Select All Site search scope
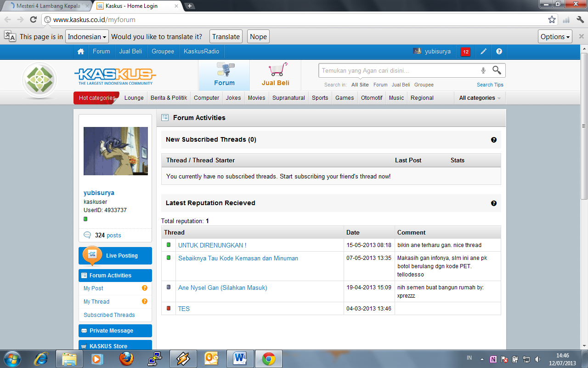 360,85
